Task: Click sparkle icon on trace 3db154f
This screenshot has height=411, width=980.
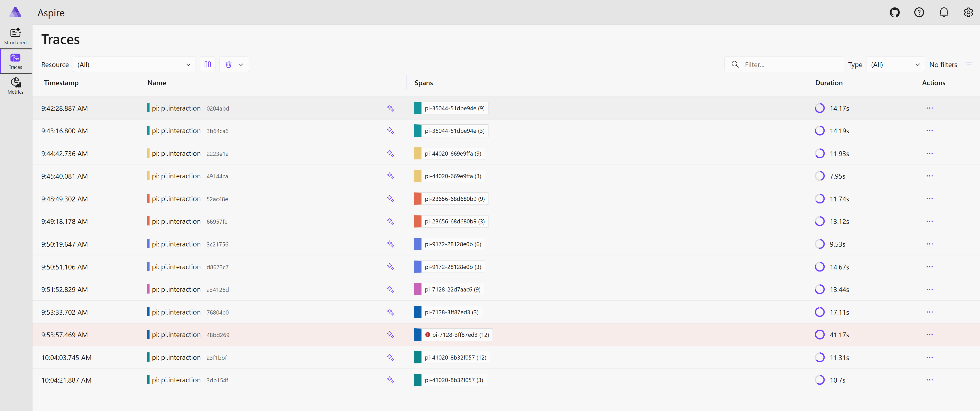Action: (390, 380)
